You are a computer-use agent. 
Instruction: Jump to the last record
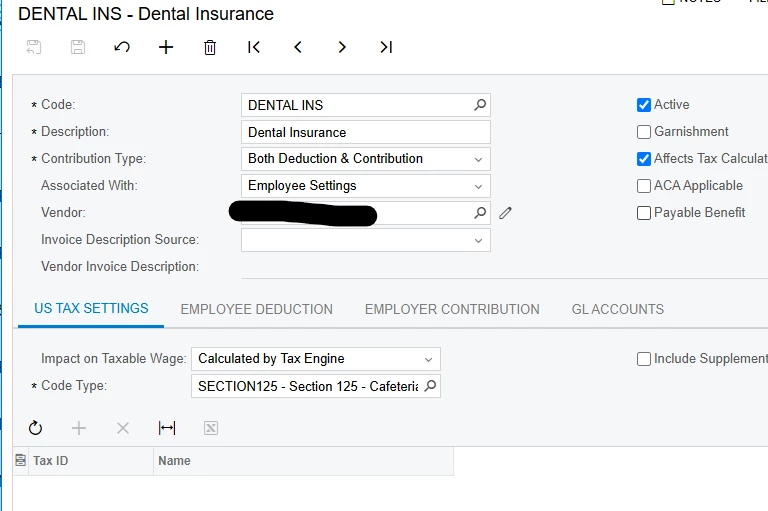coord(386,47)
